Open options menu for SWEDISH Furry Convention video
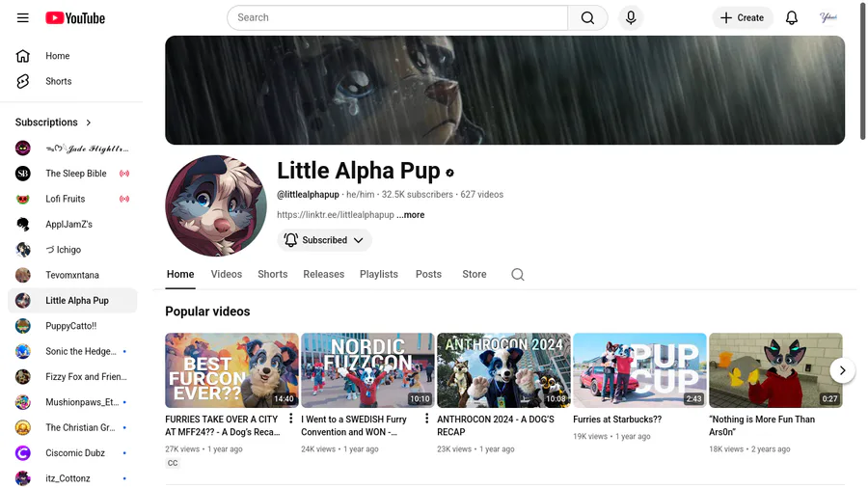This screenshot has width=868, height=488. tap(427, 419)
